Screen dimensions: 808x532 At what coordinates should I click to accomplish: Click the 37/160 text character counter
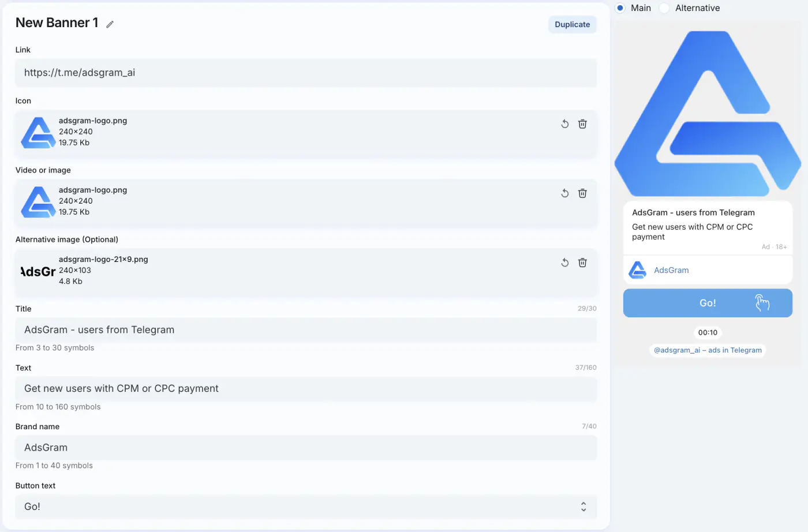coord(586,368)
